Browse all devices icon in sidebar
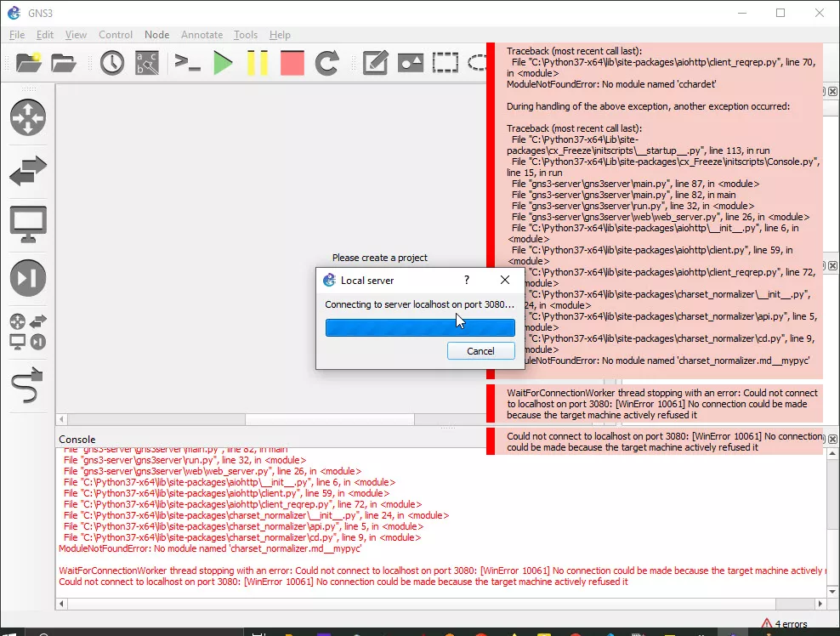This screenshot has width=840, height=636. coord(28,332)
